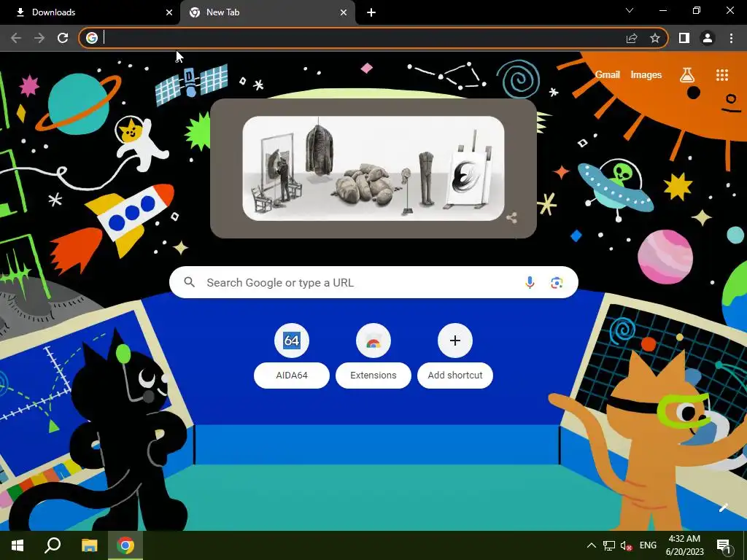The height and width of the screenshot is (560, 747).
Task: Share the Google Doodle
Action: [x=511, y=218]
